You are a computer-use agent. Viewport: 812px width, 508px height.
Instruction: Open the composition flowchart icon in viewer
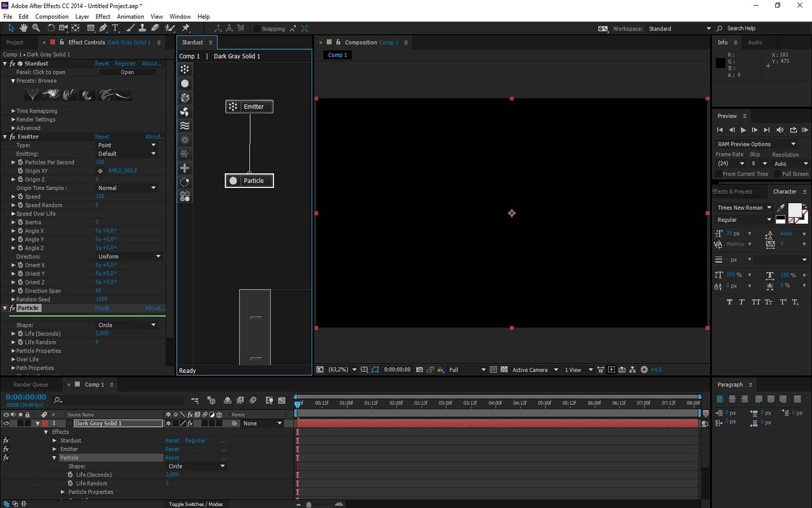[632, 370]
